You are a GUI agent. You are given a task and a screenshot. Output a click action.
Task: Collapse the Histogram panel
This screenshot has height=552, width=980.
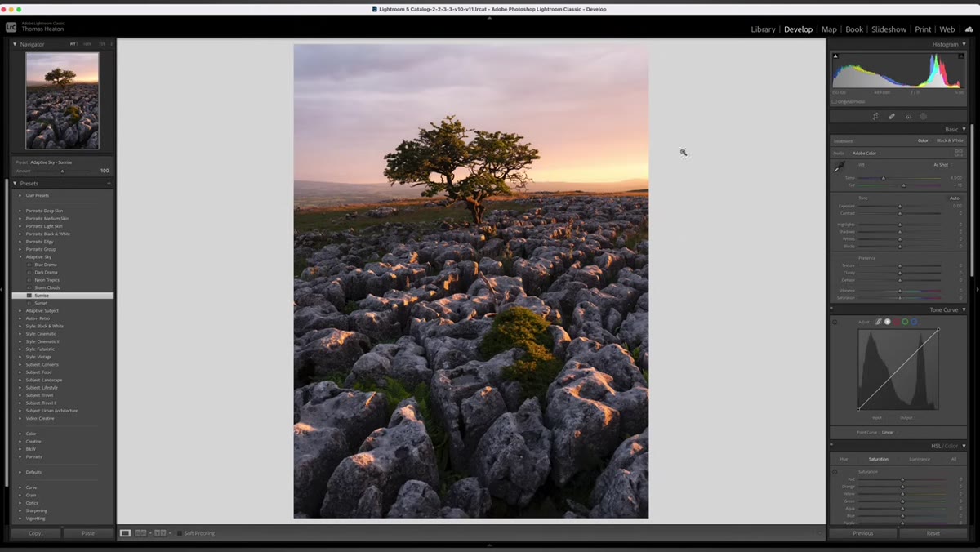click(964, 44)
